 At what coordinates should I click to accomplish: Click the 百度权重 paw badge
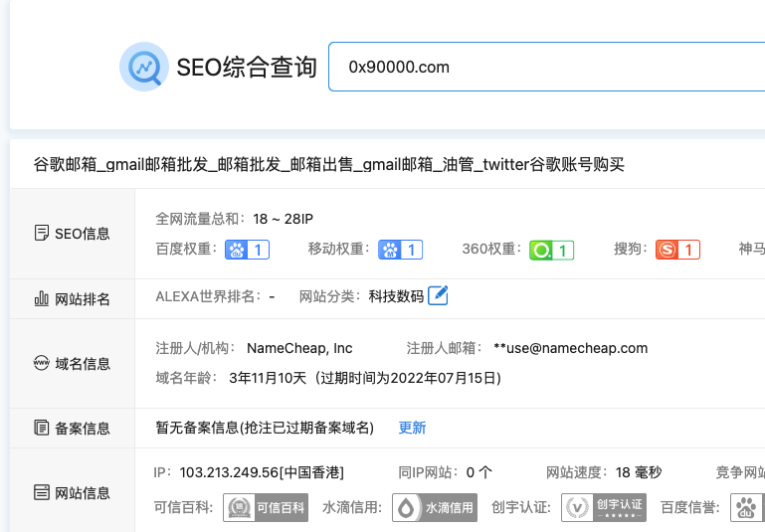(247, 250)
